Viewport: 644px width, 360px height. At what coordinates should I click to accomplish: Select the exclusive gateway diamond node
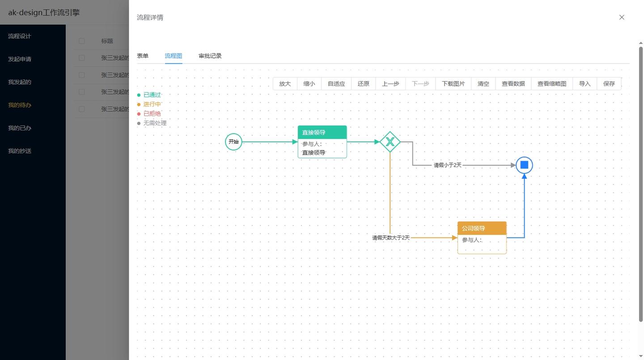click(390, 142)
